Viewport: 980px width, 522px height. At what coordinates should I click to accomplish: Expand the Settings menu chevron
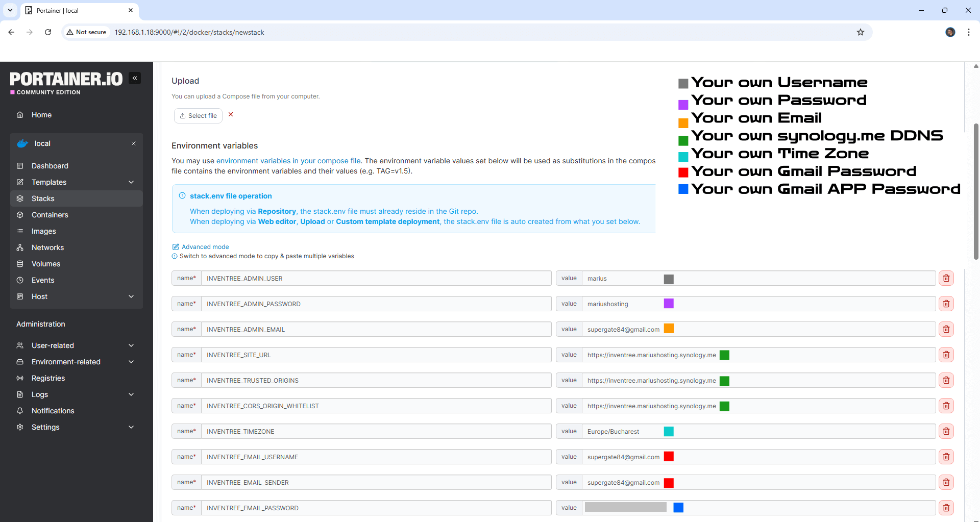[131, 427]
